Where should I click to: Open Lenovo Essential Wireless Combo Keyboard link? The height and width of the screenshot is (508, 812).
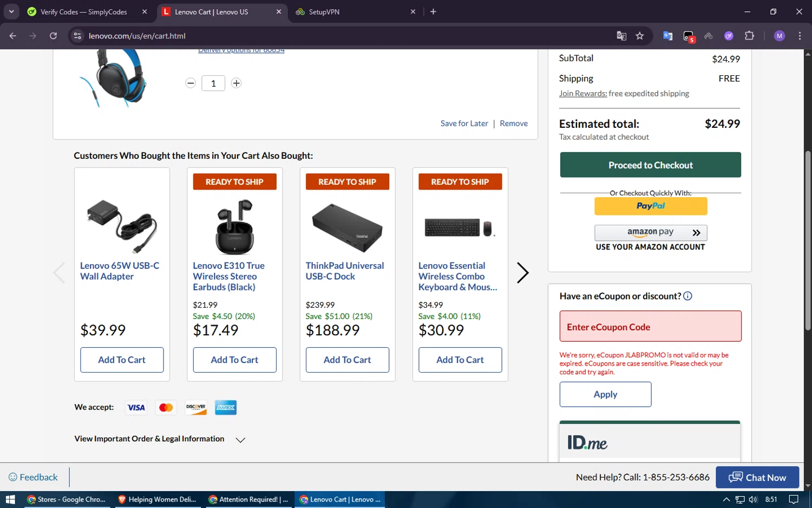pyautogui.click(x=457, y=276)
